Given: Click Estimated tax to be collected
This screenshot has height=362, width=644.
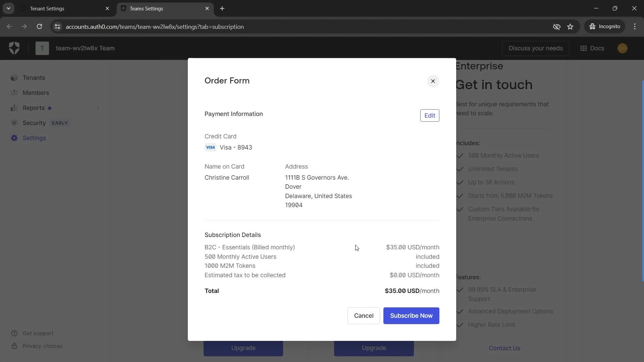Looking at the screenshot, I should point(245,275).
